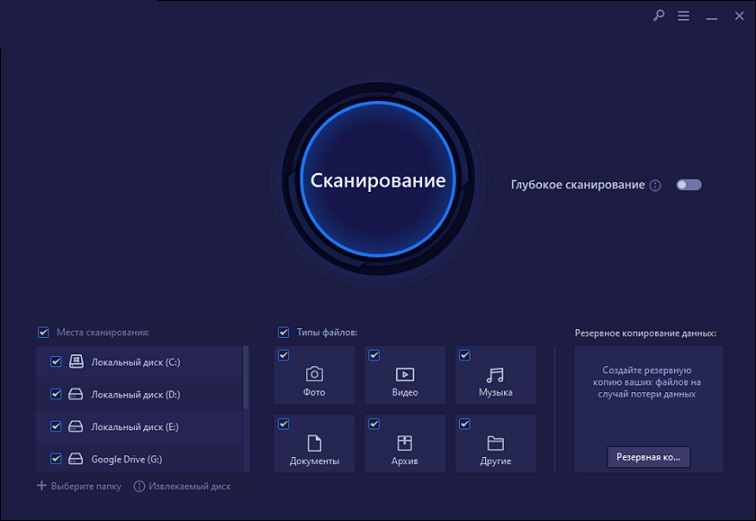Click the Google Drive (G:) drive icon
The image size is (756, 521).
pyautogui.click(x=76, y=458)
